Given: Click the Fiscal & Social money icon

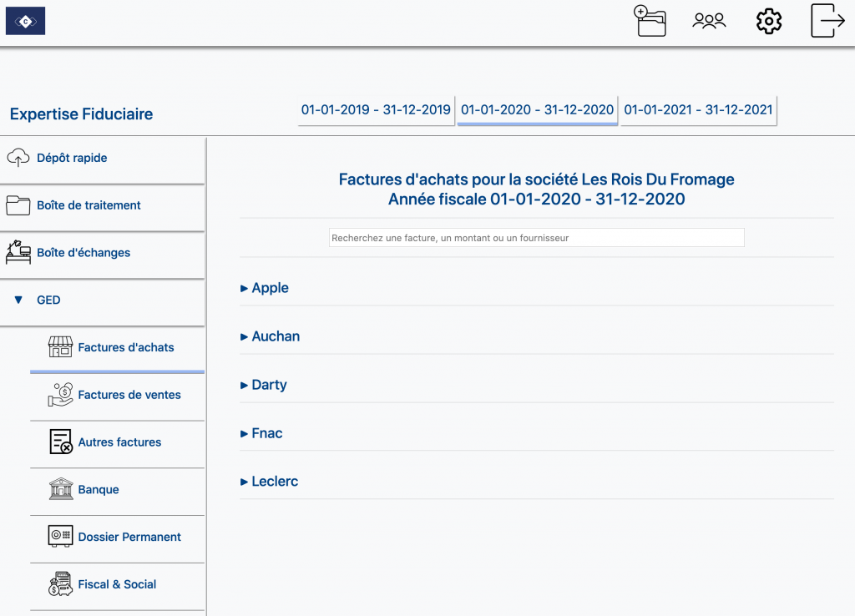Looking at the screenshot, I should pyautogui.click(x=60, y=583).
